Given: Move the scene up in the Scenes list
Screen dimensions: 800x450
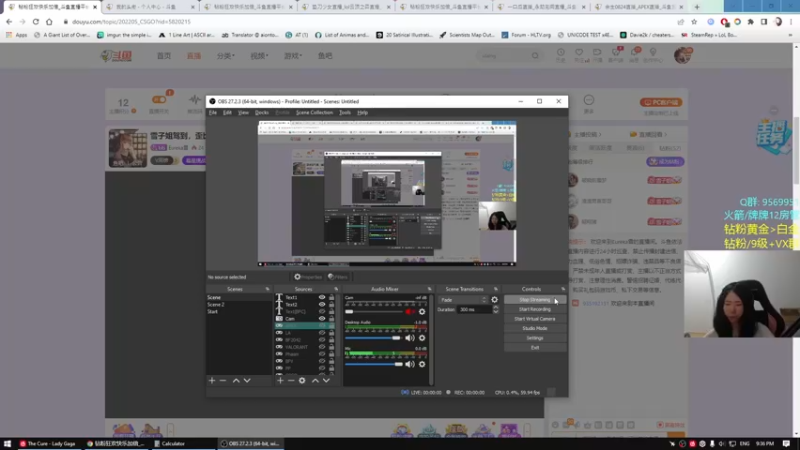Looking at the screenshot, I should [236, 381].
